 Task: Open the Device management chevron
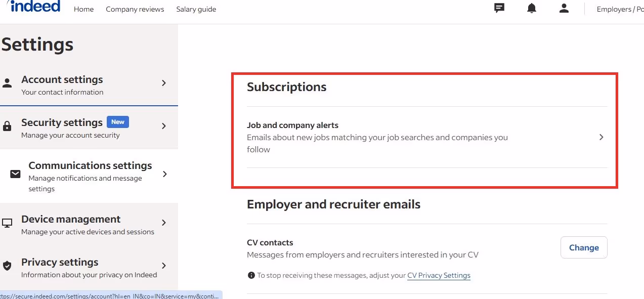pos(163,222)
